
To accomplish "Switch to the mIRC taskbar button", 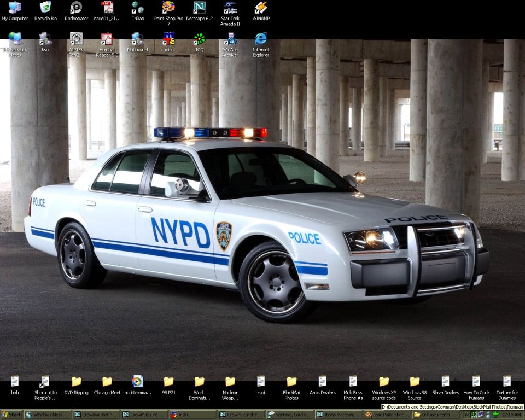I will 193,415.
